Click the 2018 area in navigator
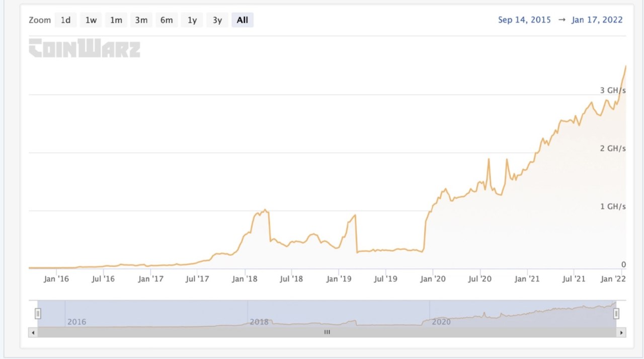Image resolution: width=644 pixels, height=359 pixels. coord(260,322)
